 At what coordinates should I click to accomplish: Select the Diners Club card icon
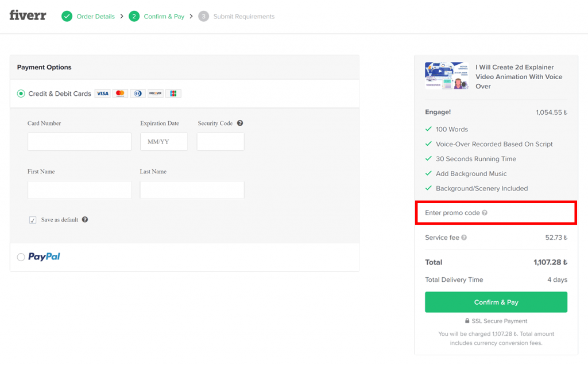[137, 93]
